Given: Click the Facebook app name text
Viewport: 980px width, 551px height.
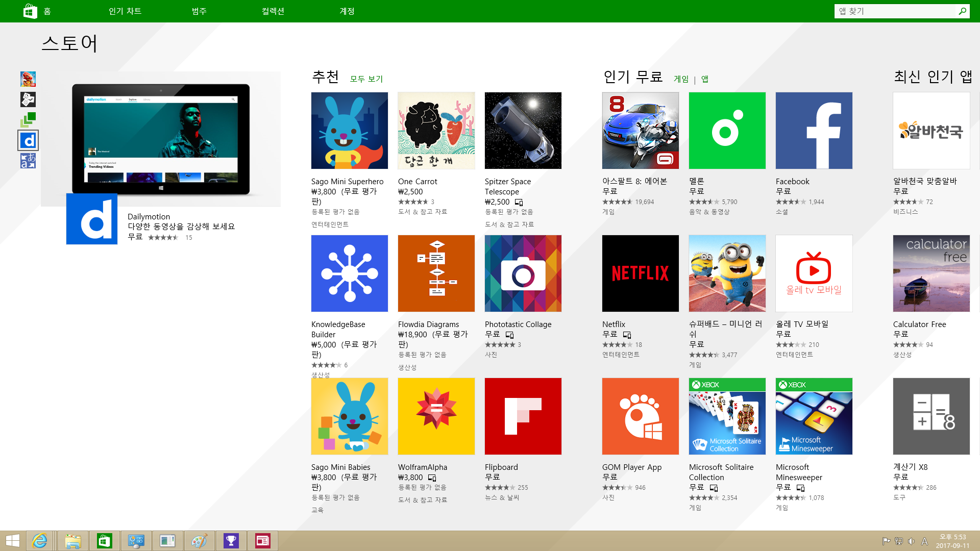Looking at the screenshot, I should tap(793, 182).
